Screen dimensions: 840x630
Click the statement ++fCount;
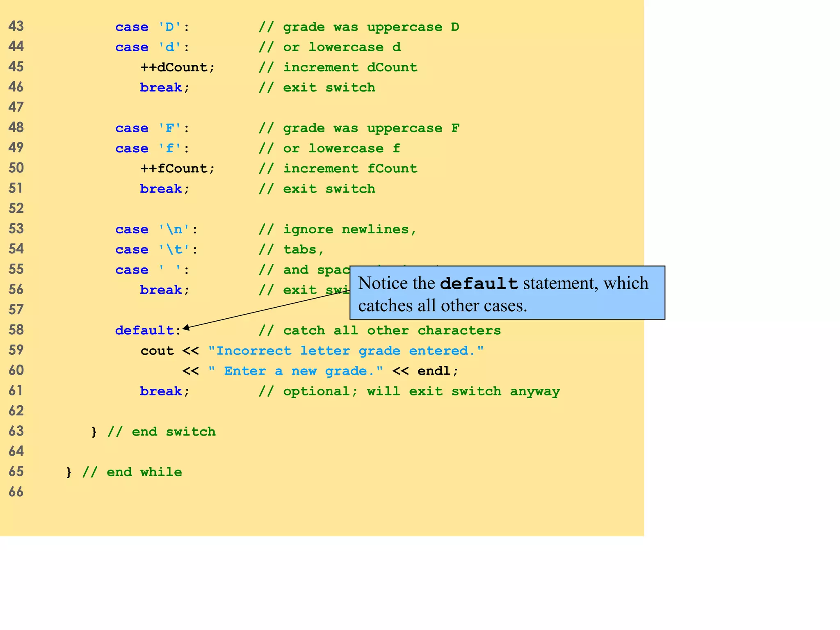point(178,169)
